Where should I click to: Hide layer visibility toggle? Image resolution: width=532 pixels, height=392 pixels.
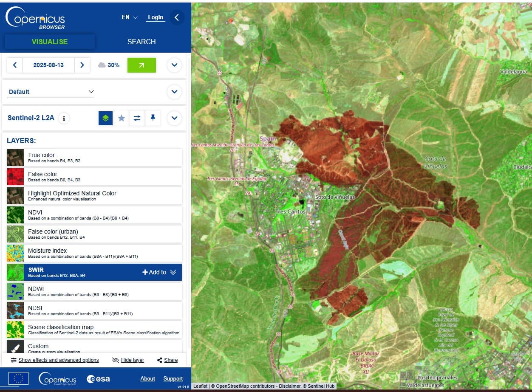click(x=128, y=360)
